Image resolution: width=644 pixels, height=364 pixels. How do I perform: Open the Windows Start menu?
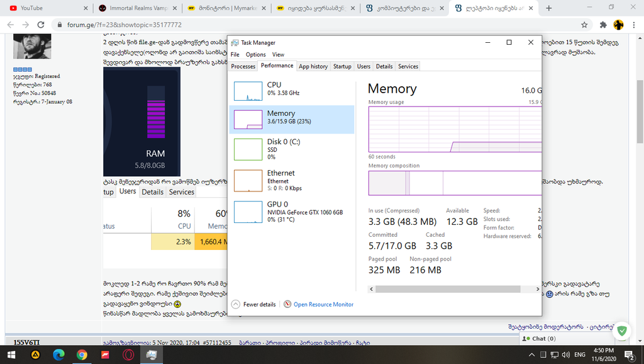coord(11,355)
